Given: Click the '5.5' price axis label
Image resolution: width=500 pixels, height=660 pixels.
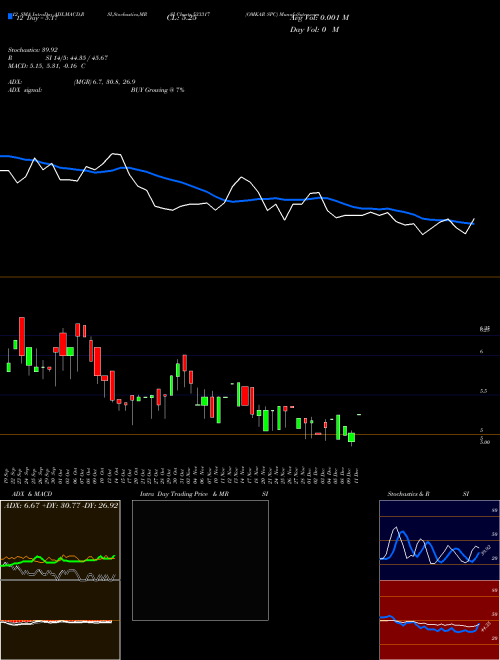Looking at the screenshot, I should pyautogui.click(x=484, y=391).
